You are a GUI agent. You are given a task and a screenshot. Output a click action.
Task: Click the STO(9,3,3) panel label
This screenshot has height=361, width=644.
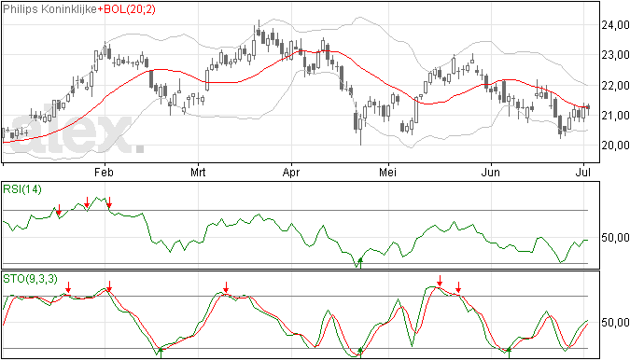click(31, 279)
